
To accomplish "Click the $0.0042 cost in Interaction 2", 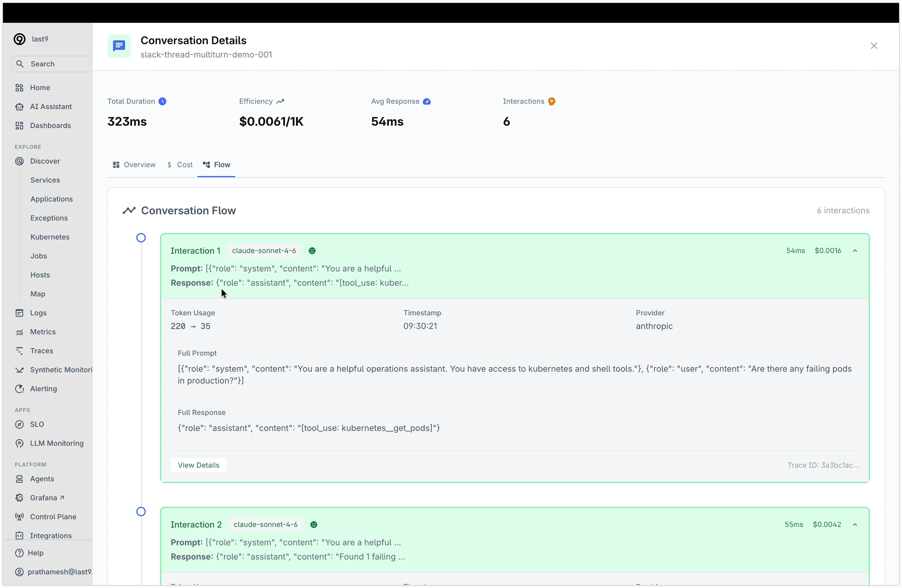I will pyautogui.click(x=826, y=524).
